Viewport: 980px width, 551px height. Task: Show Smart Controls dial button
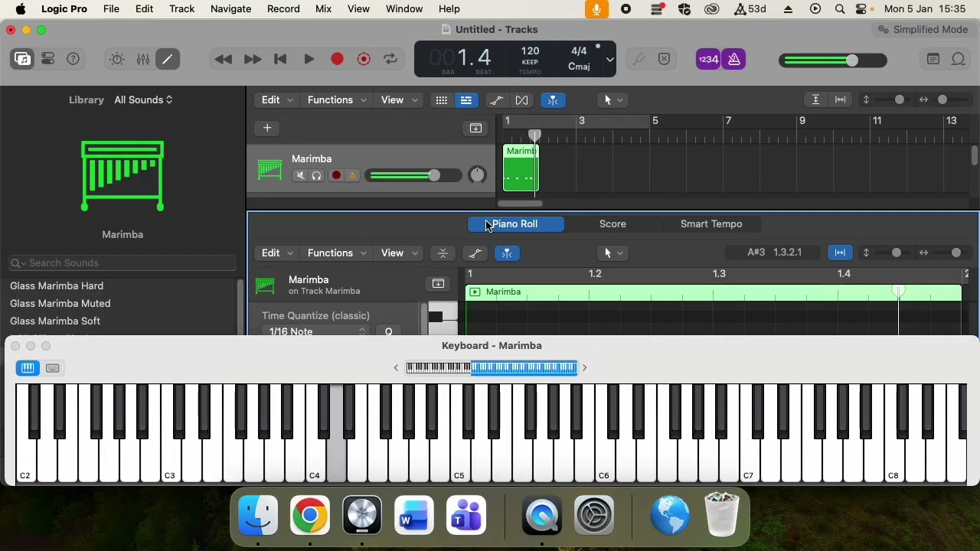pos(117,59)
